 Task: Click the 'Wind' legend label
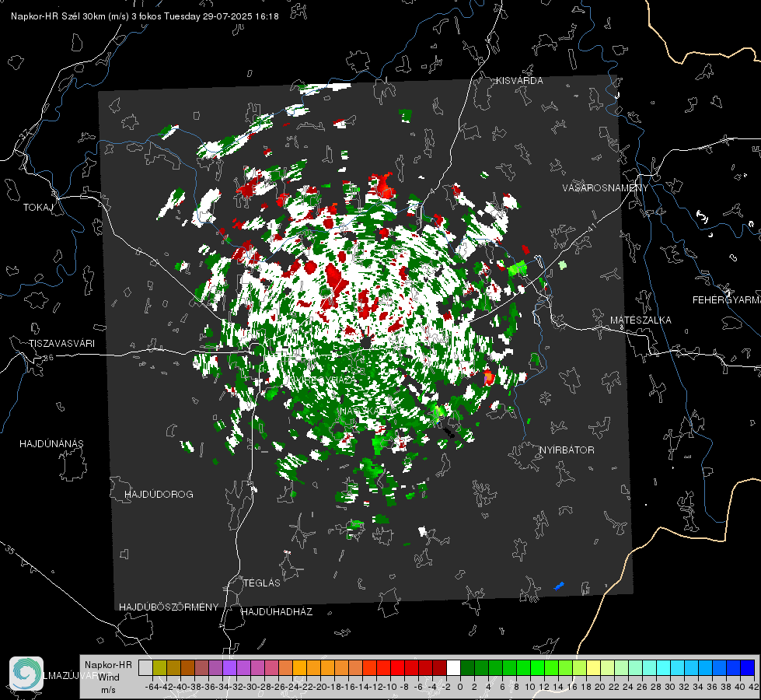pos(109,677)
